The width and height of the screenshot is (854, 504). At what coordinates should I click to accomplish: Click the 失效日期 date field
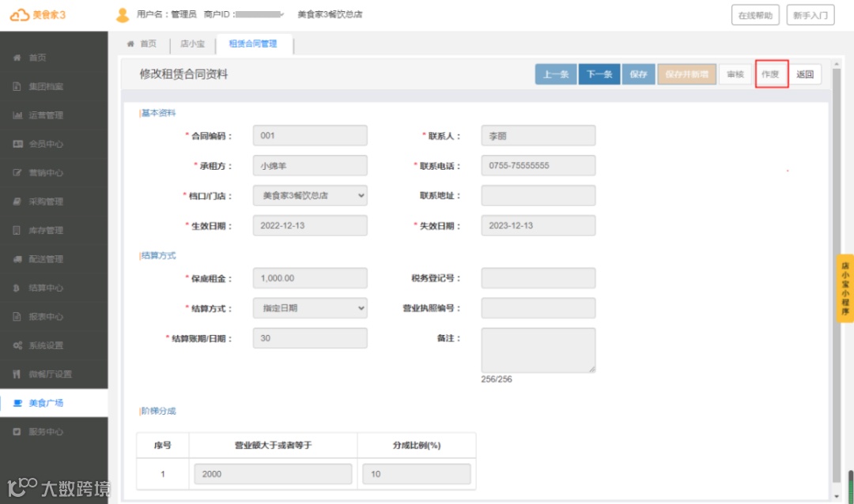coord(538,225)
